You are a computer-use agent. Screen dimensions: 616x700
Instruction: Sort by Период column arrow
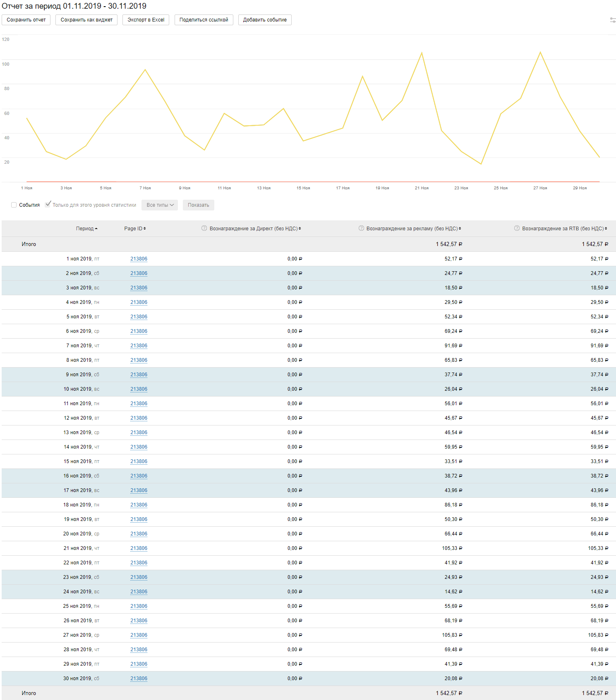tap(96, 229)
